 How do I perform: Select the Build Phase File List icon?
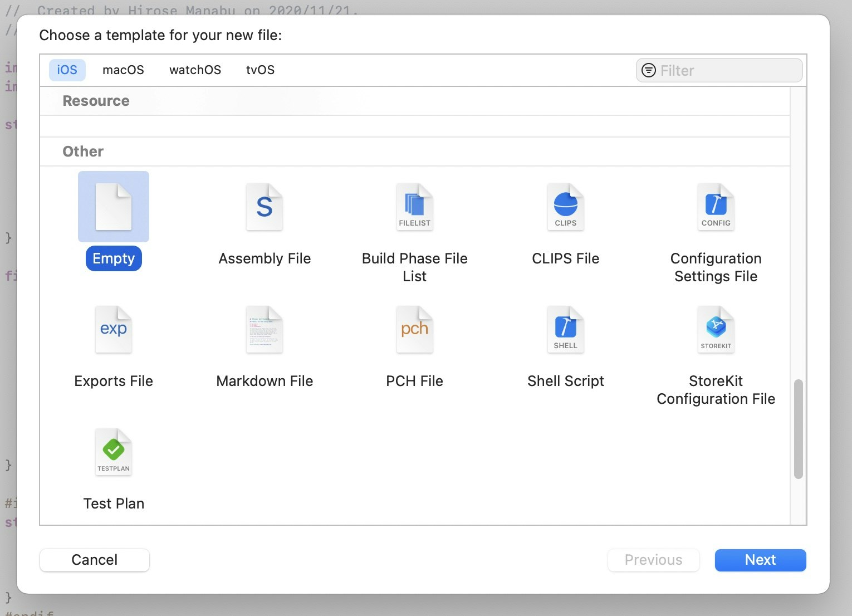point(415,207)
